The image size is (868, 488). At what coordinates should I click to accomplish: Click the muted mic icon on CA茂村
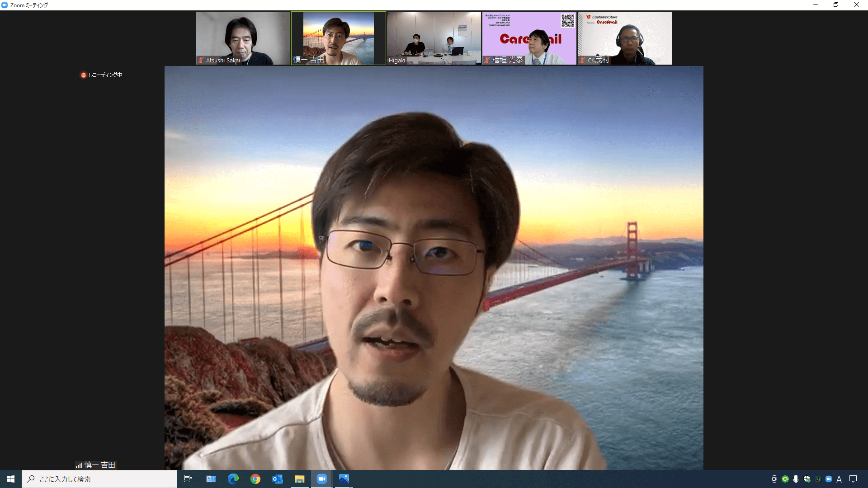tap(582, 60)
